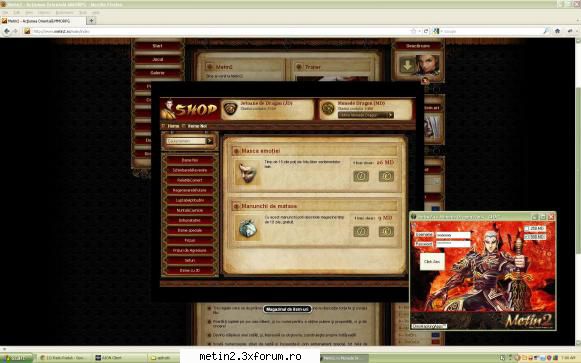
Task: Focus the browser address bar
Action: click(x=219, y=31)
